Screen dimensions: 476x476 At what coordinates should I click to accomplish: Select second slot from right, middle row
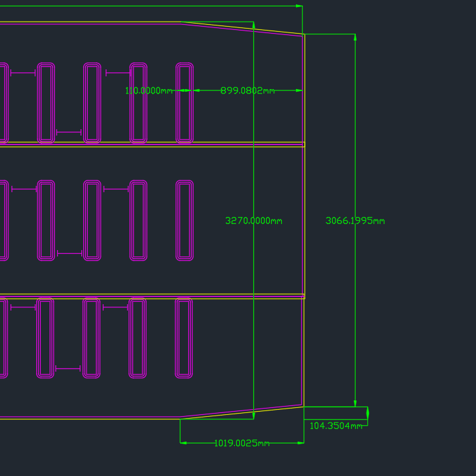[x=138, y=221]
